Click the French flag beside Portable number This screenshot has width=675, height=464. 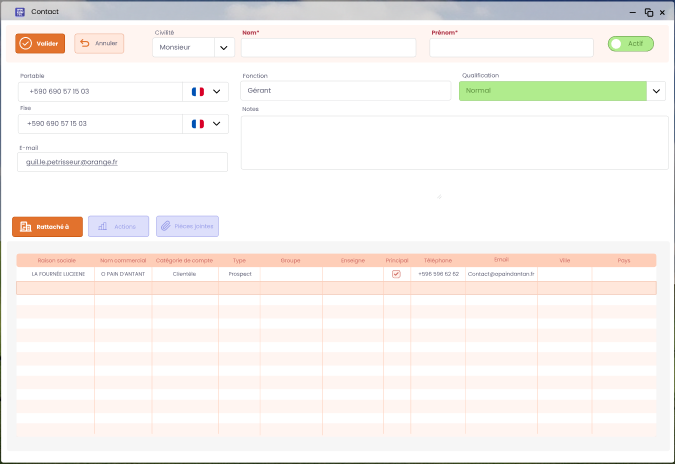click(x=197, y=92)
